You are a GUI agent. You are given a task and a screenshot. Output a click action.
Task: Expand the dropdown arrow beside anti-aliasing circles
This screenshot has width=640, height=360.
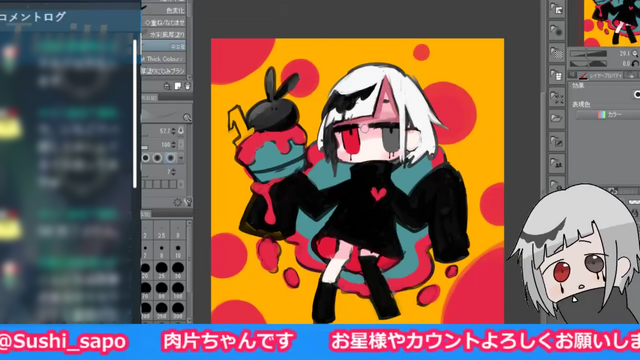pos(181,158)
